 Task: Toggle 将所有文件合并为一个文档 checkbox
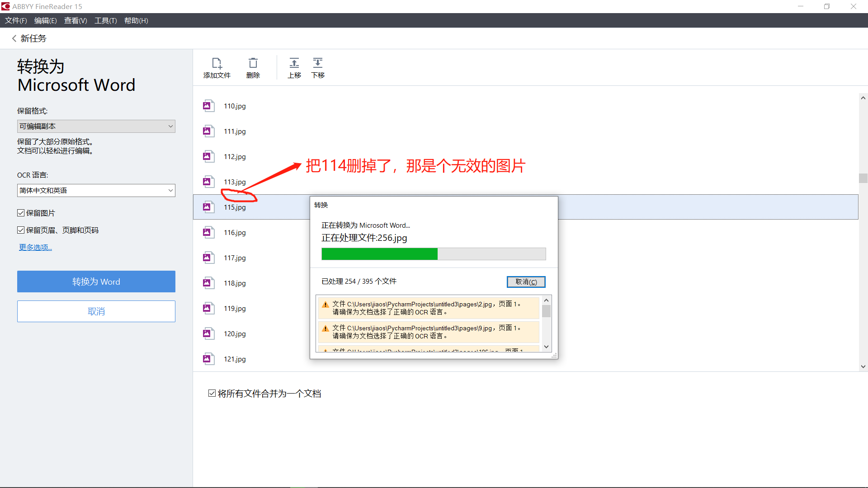coord(212,393)
